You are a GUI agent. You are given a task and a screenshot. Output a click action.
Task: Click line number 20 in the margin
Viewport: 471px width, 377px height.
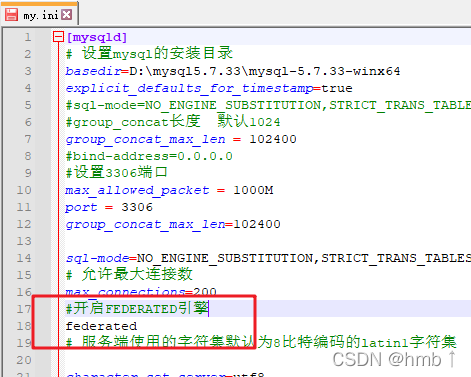pos(24,360)
